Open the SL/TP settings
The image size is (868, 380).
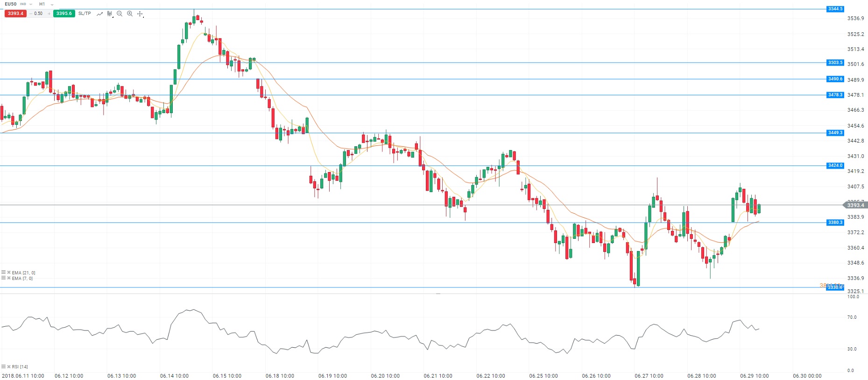coord(85,14)
